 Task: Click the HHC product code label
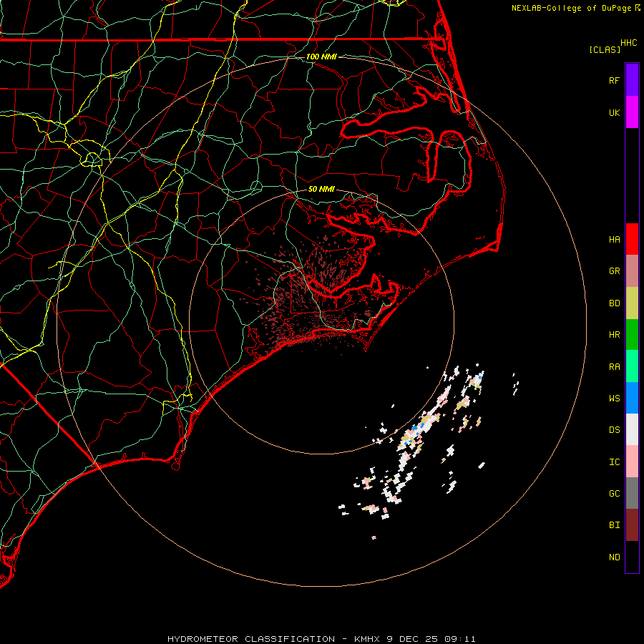pos(628,43)
